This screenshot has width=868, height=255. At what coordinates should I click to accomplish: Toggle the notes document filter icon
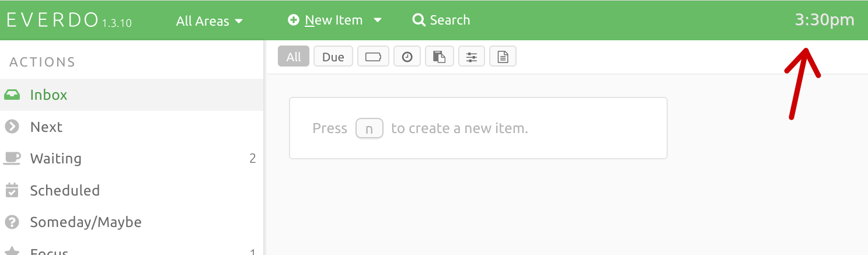(x=503, y=57)
